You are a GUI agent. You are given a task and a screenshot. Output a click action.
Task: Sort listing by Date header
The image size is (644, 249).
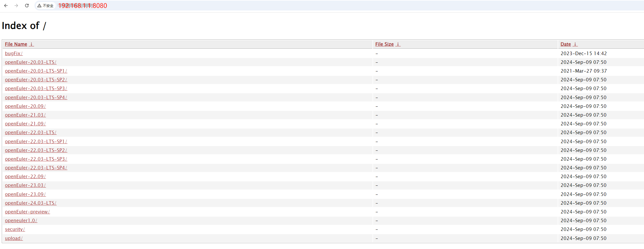(x=566, y=44)
